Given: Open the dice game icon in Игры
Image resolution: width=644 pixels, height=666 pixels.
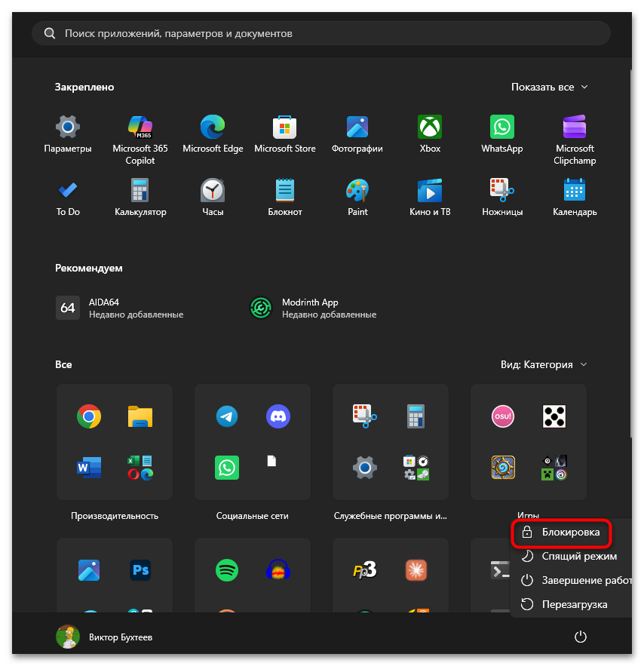Looking at the screenshot, I should click(x=554, y=416).
